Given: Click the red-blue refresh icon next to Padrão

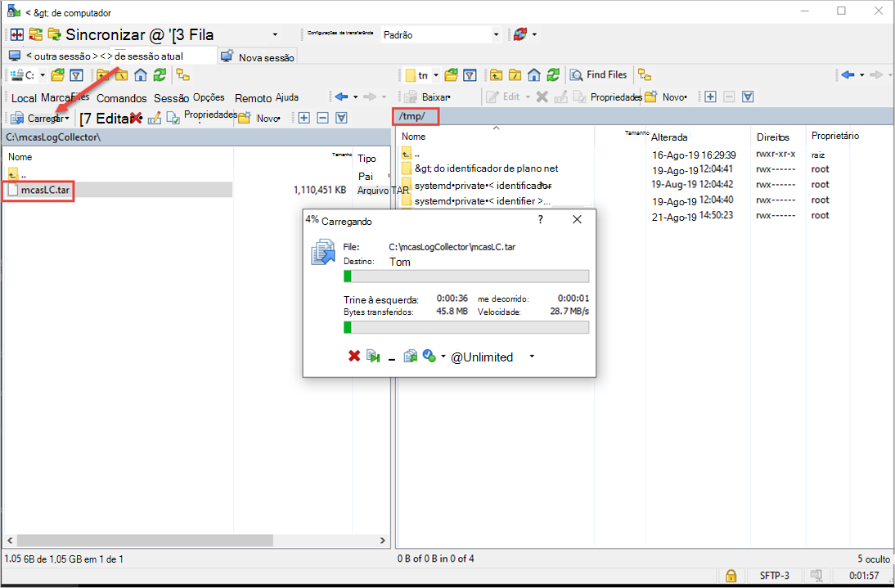Looking at the screenshot, I should 519,34.
